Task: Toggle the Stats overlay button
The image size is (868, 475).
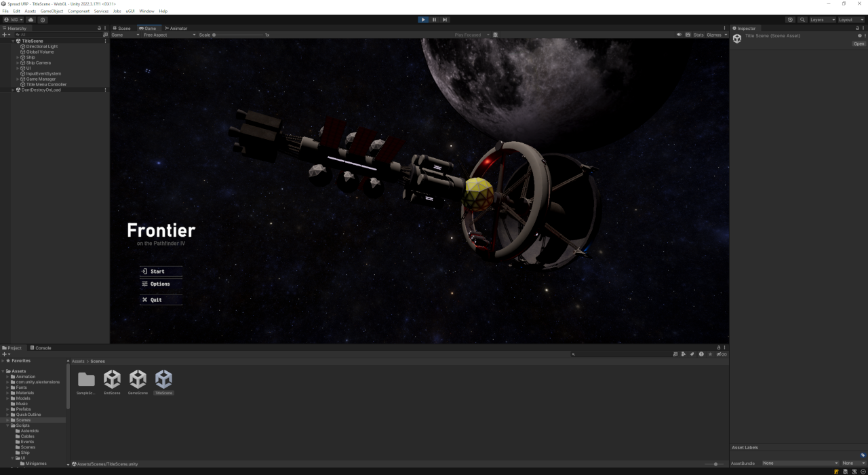Action: click(x=698, y=35)
